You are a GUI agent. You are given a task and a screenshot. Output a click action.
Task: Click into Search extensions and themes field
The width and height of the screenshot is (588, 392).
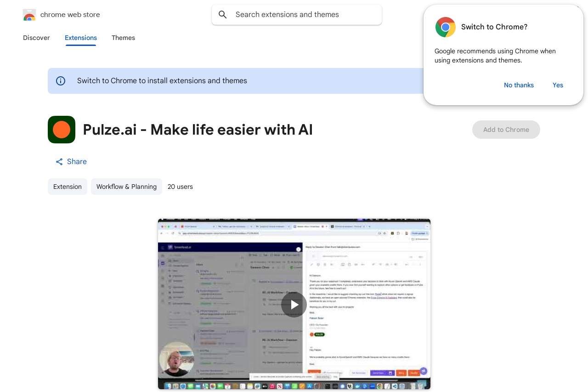[x=297, y=15]
